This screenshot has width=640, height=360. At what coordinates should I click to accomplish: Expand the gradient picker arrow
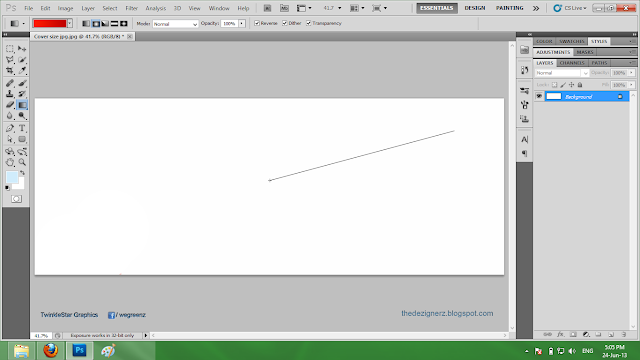coord(70,23)
